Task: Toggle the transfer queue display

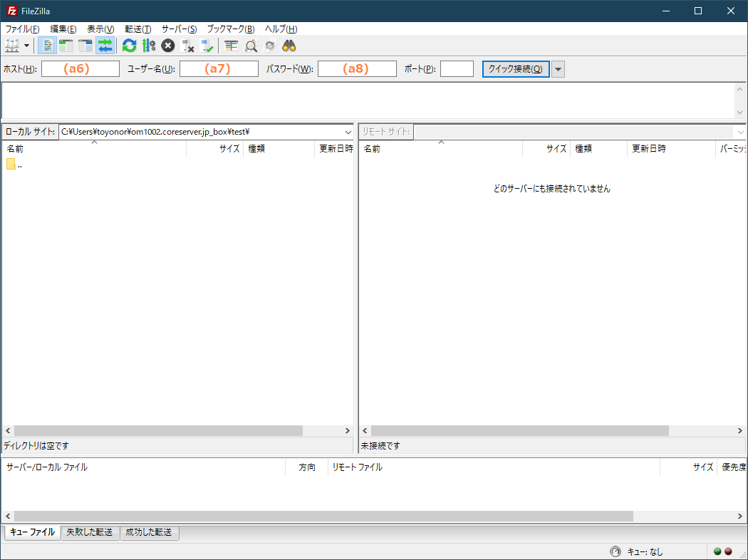Action: coord(105,46)
